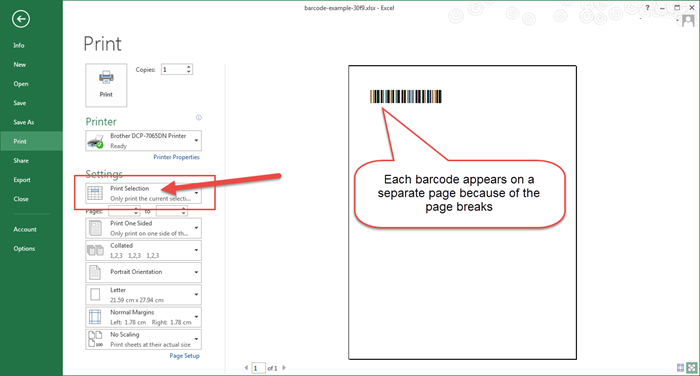
Task: Expand the Collated dropdown
Action: (x=196, y=251)
